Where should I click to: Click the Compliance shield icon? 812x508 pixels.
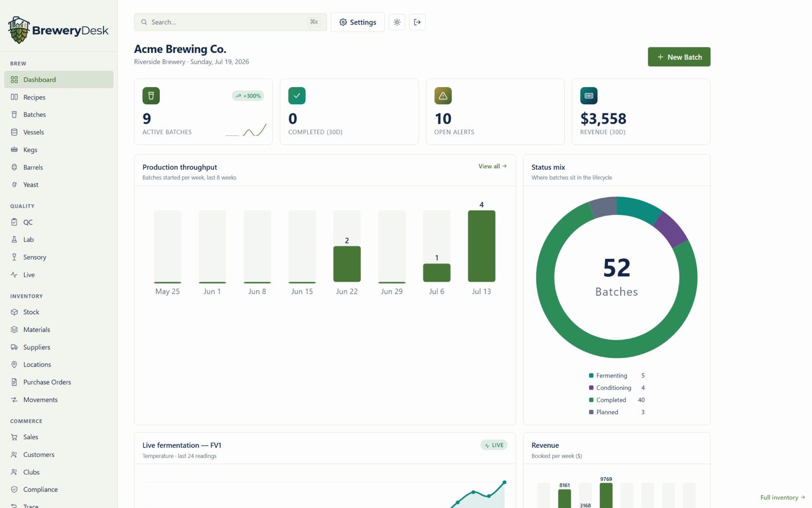(x=14, y=489)
